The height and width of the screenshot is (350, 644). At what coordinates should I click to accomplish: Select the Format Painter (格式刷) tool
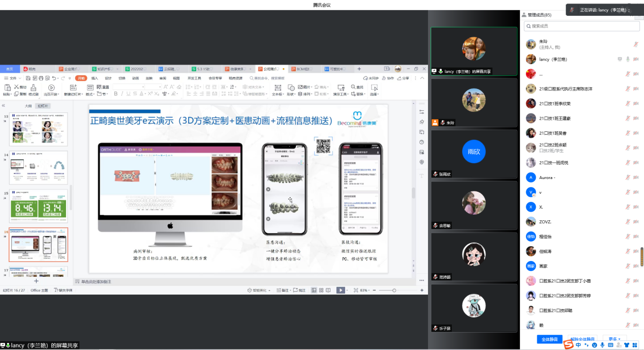[34, 89]
